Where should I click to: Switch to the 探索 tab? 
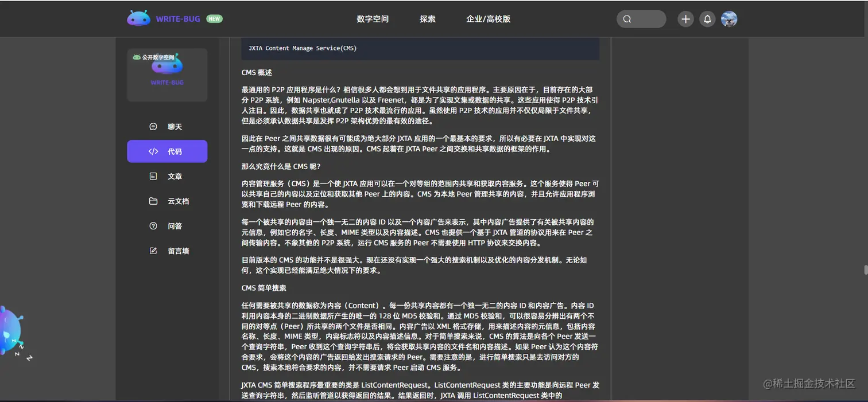(428, 19)
